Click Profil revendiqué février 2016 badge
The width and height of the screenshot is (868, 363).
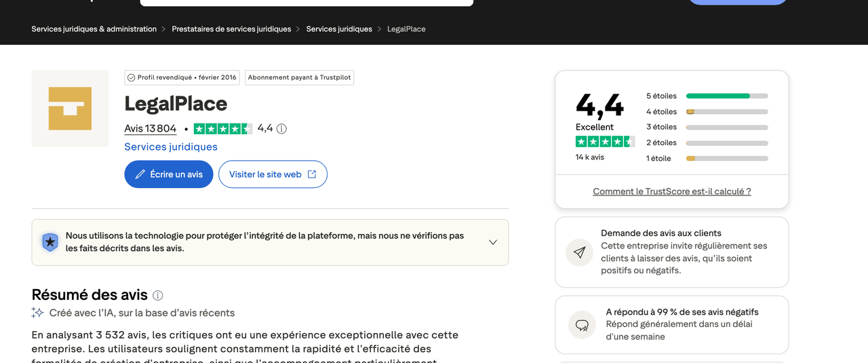(x=182, y=77)
